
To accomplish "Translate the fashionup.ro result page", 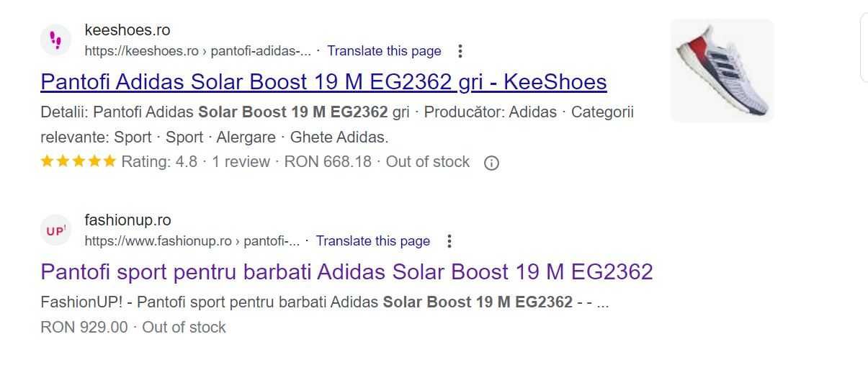I will pyautogui.click(x=373, y=241).
